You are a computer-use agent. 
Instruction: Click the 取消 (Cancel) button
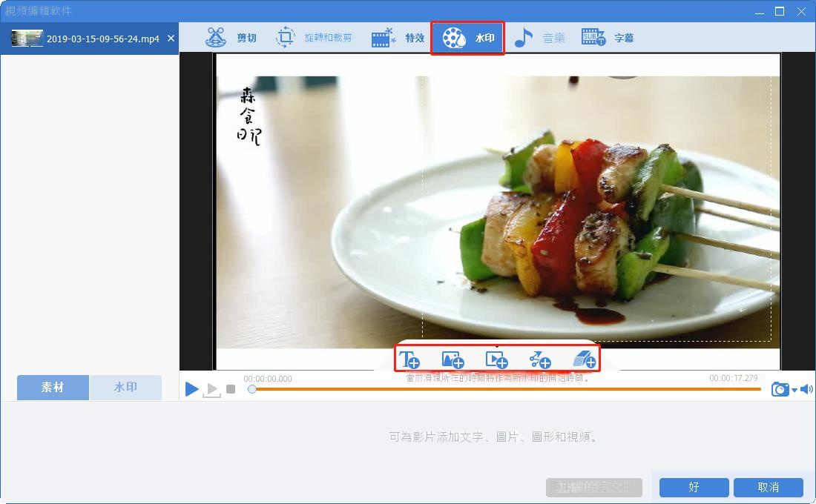point(768,488)
